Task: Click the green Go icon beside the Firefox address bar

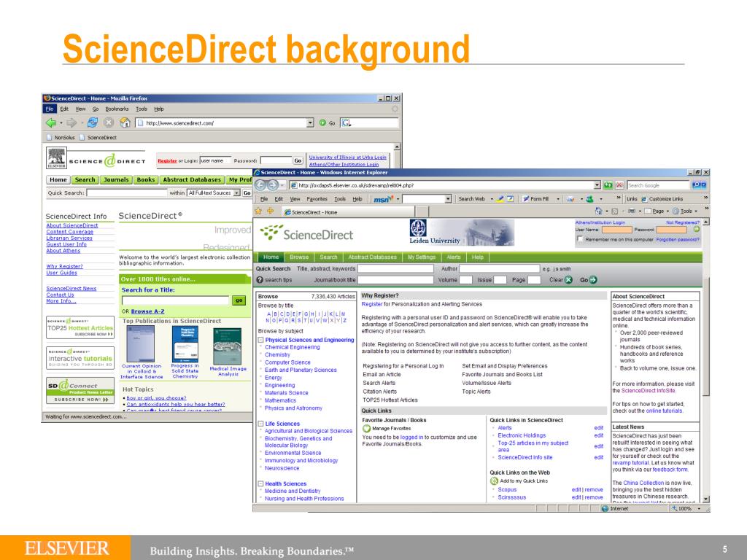Action: 322,122
